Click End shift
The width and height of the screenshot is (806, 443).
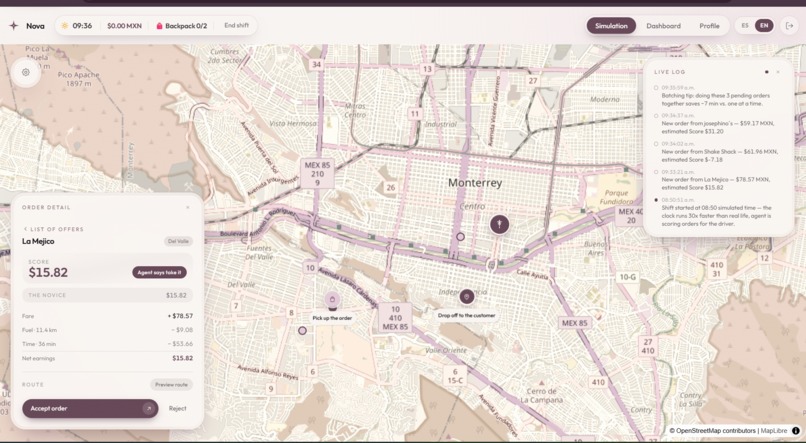coord(236,25)
